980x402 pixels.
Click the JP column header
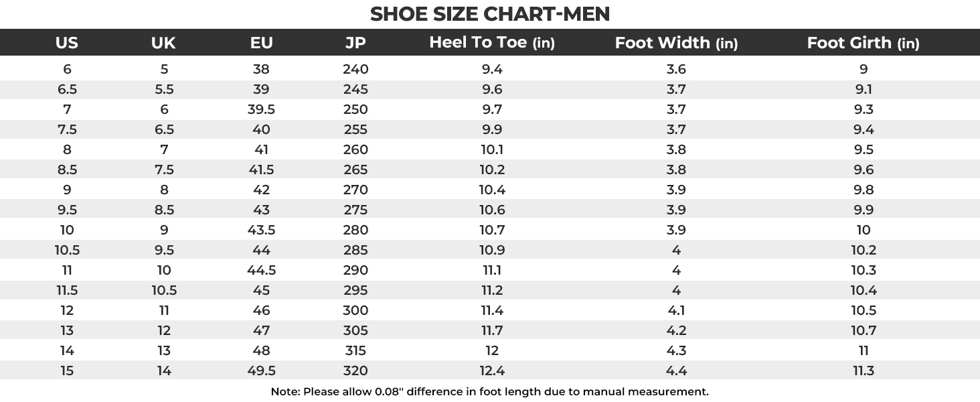355,43
